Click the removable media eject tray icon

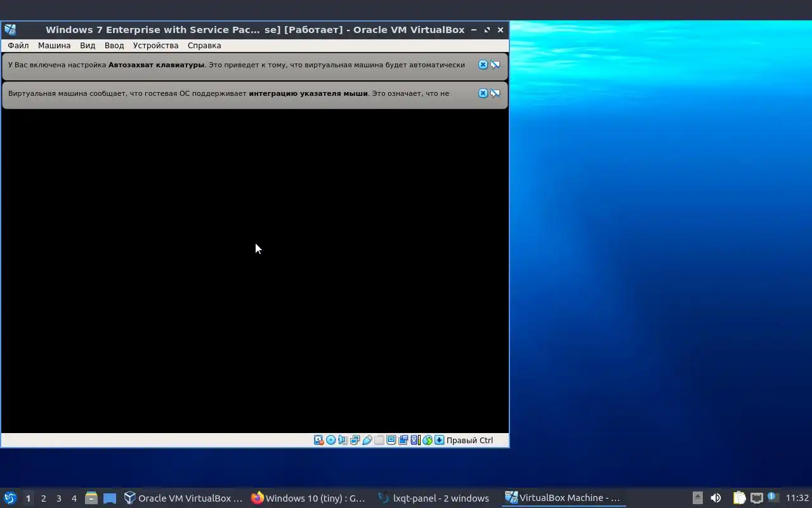697,498
